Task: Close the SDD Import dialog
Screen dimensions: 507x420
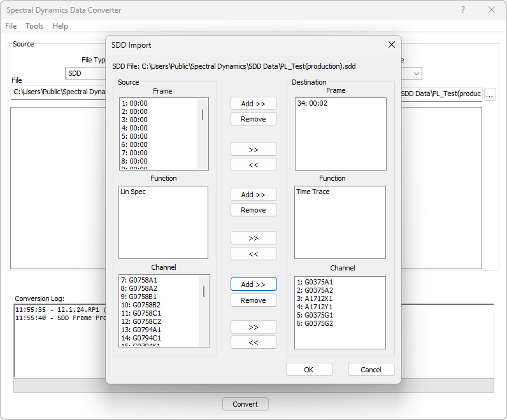Action: 391,45
